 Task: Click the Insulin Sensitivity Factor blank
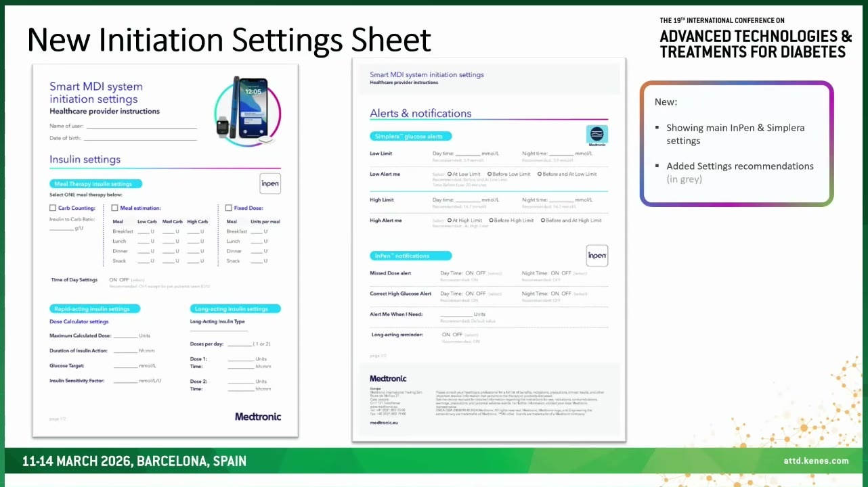[x=125, y=381]
